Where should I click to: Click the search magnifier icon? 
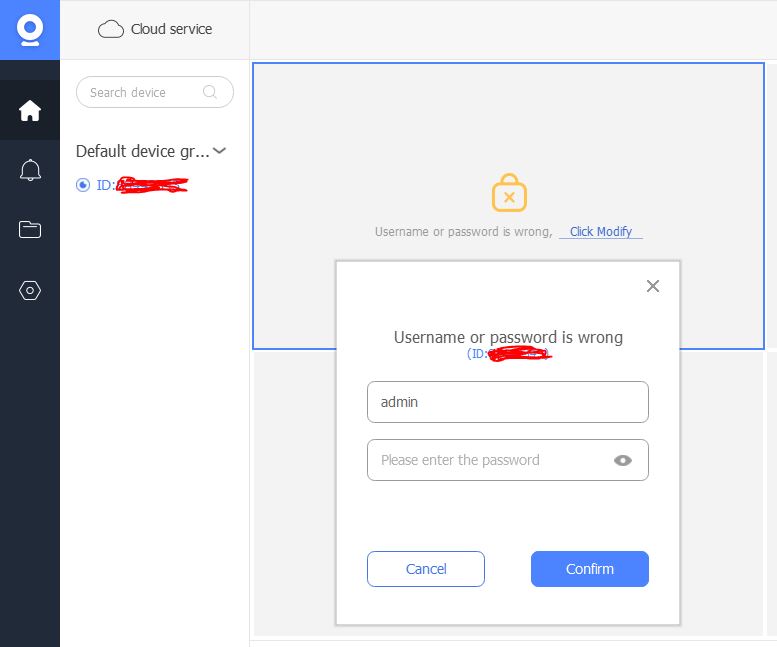click(x=211, y=92)
